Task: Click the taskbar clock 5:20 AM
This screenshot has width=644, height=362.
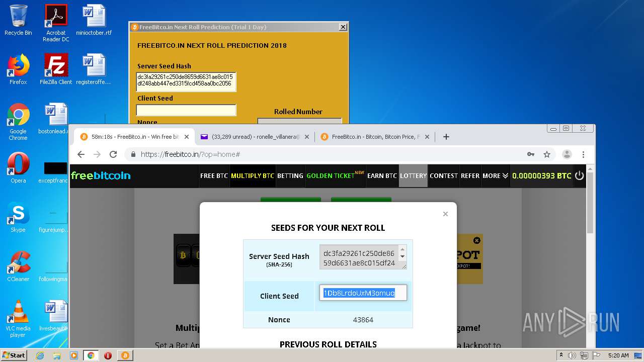Action: point(618,355)
